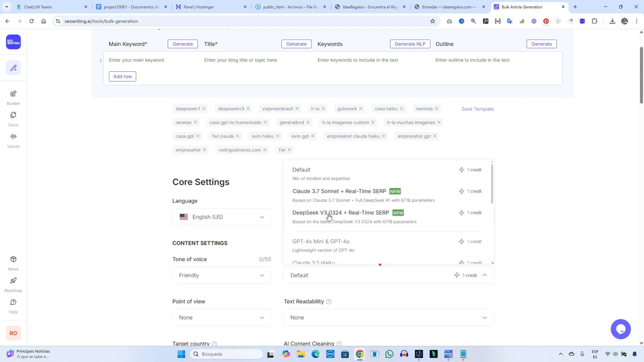Click the SEO Writing logo
This screenshot has width=644, height=362.
coord(13,41)
